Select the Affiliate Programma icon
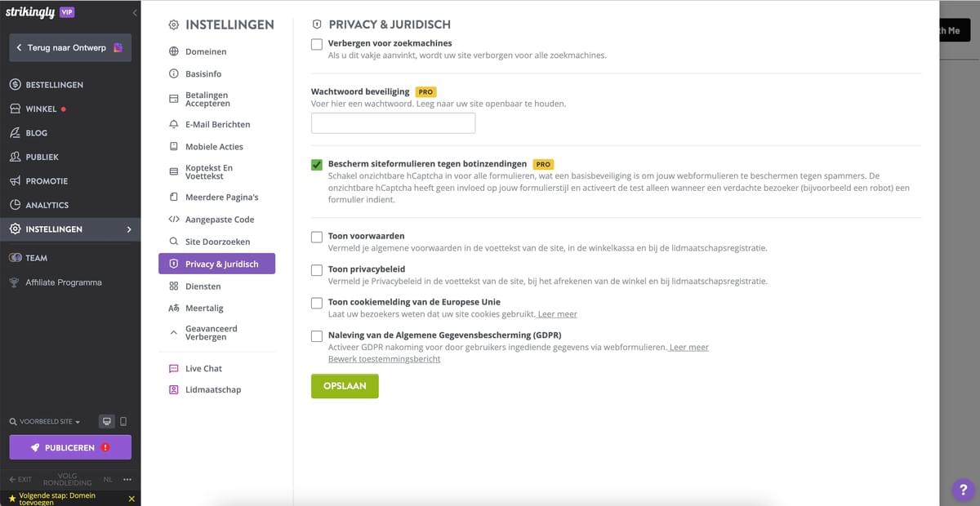Image resolution: width=980 pixels, height=506 pixels. pos(12,282)
